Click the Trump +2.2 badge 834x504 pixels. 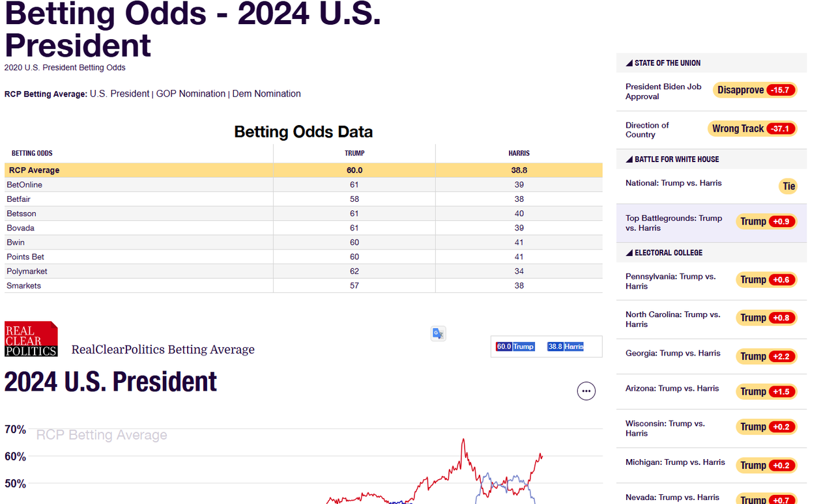click(x=766, y=356)
